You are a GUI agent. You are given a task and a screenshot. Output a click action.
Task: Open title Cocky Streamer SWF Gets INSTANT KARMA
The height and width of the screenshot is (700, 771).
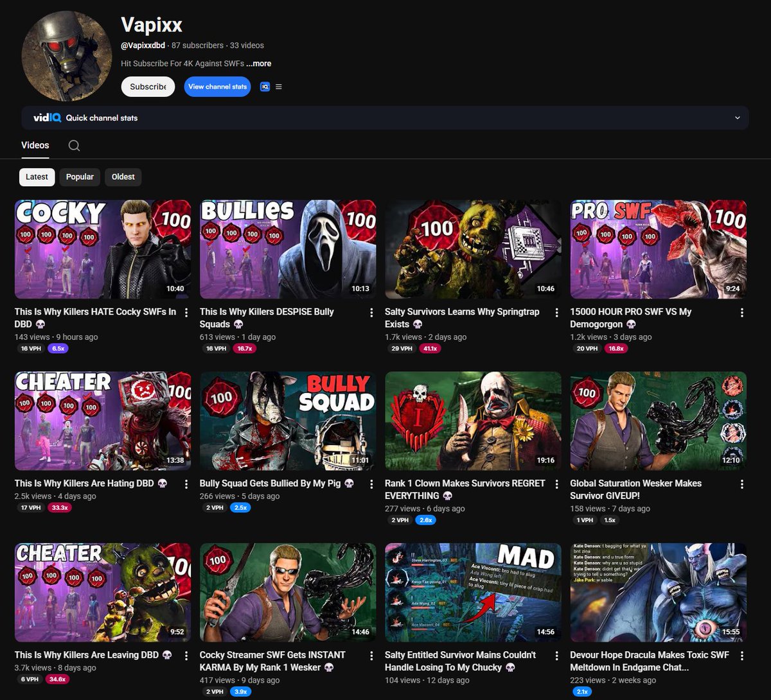point(272,661)
